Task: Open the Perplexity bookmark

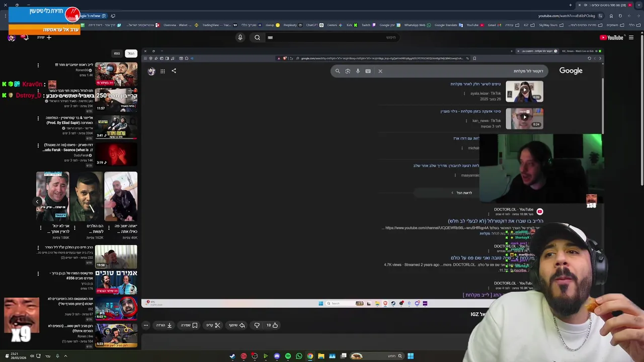Action: [x=293, y=25]
